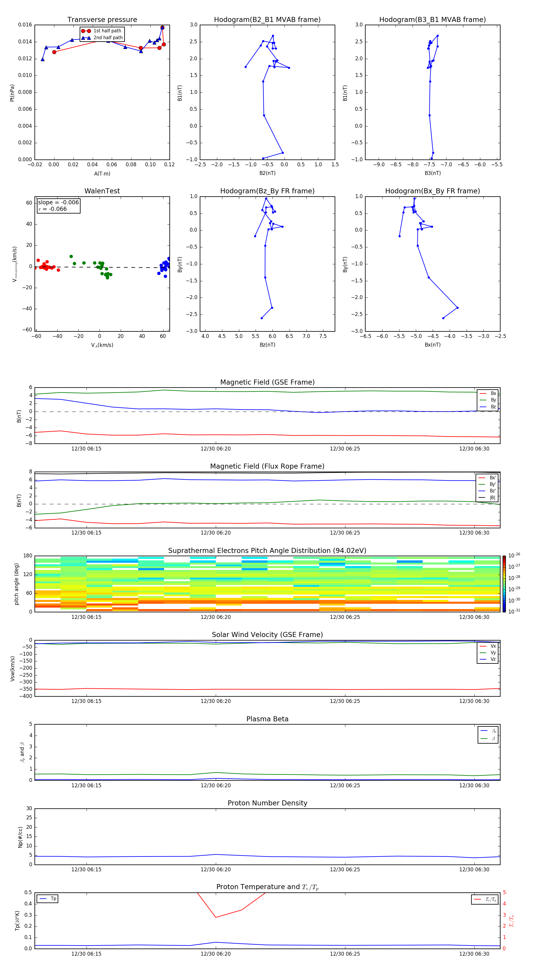
Task: Click the "Proton Temperature and Te/Tp" title
Action: (267, 887)
